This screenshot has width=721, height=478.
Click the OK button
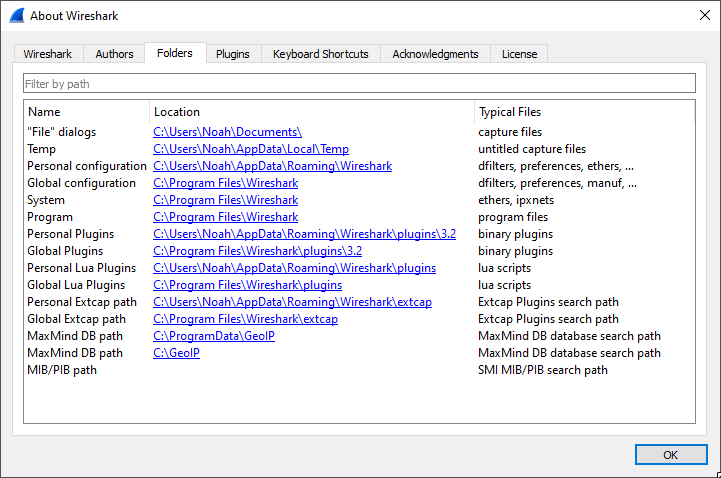pyautogui.click(x=671, y=455)
